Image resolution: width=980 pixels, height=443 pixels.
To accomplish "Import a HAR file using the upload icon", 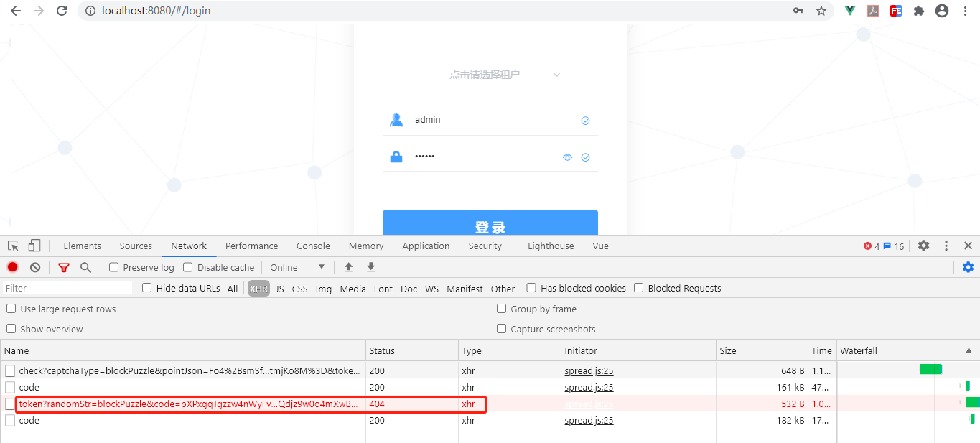I will 348,266.
